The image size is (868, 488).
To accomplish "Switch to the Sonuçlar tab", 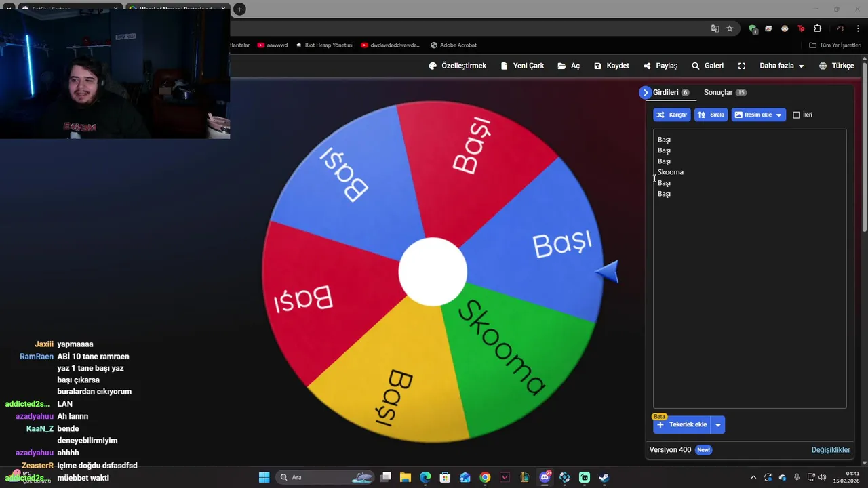I will (x=725, y=92).
